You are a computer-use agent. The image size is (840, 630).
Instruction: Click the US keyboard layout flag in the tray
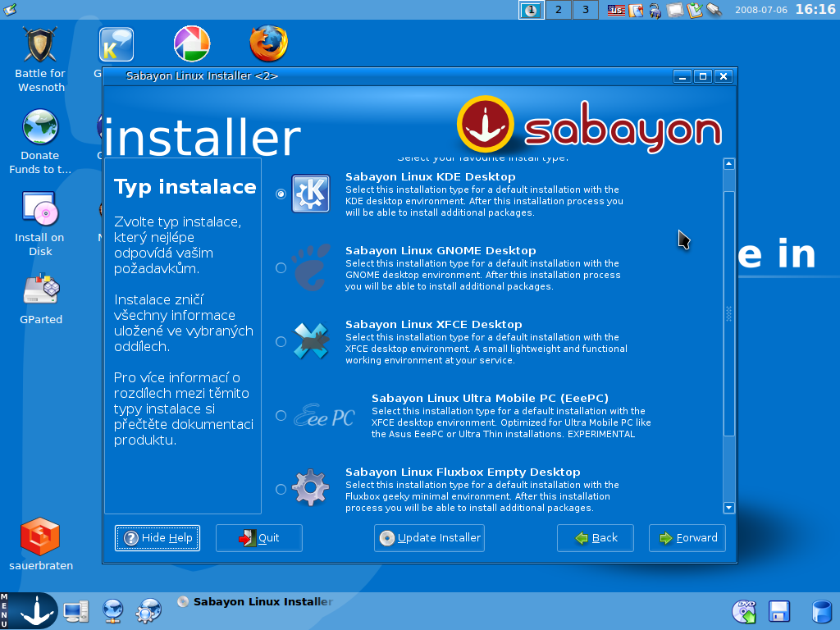[616, 10]
